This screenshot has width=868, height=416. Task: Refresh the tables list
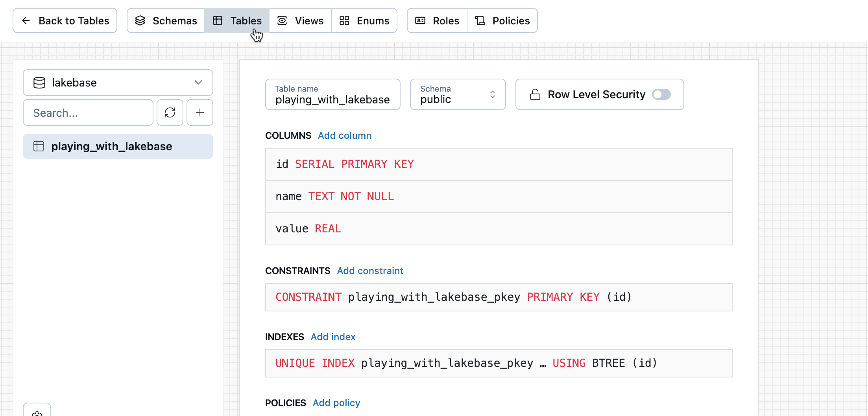coord(170,112)
